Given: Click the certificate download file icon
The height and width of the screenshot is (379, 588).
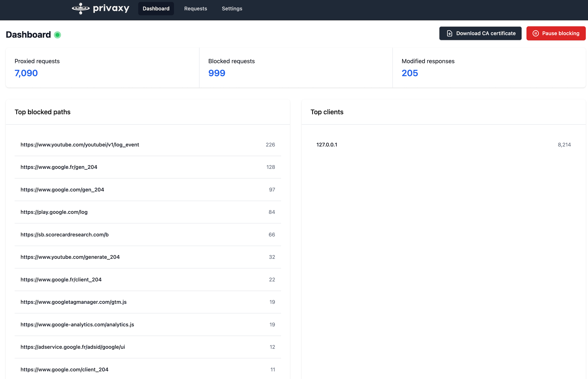Looking at the screenshot, I should click(450, 34).
